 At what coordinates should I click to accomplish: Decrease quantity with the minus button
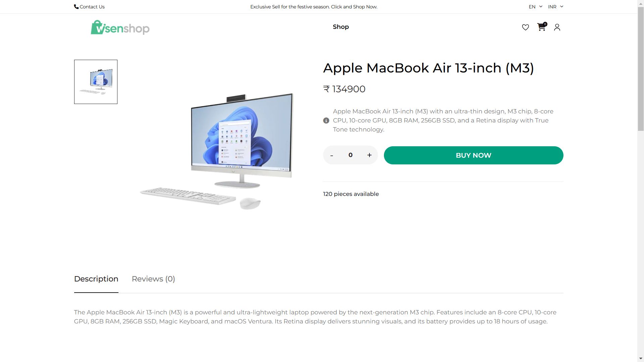(x=332, y=155)
